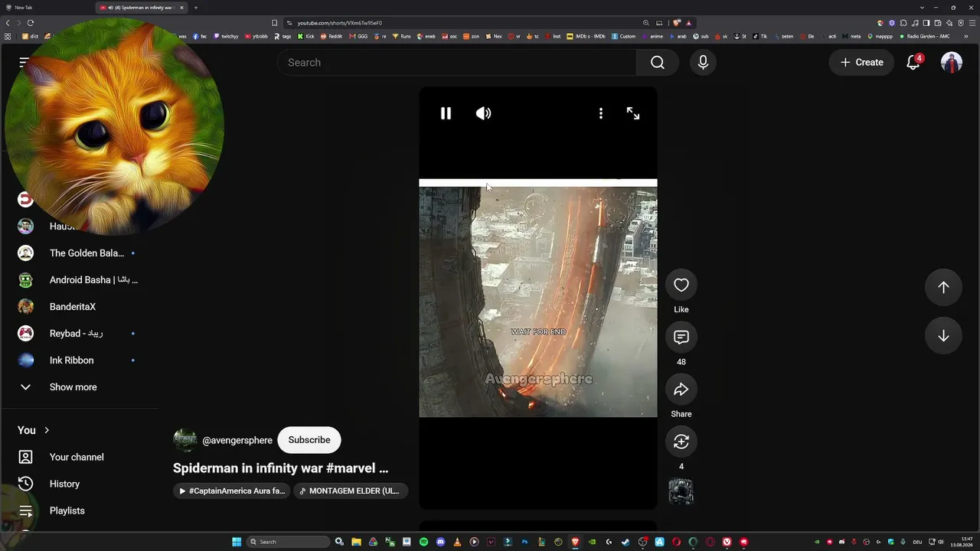
Task: Open Discord from taskbar
Action: click(x=440, y=542)
